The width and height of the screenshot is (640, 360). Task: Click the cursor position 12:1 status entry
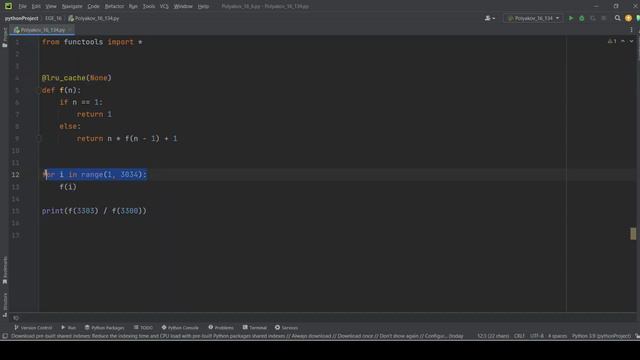(493, 336)
